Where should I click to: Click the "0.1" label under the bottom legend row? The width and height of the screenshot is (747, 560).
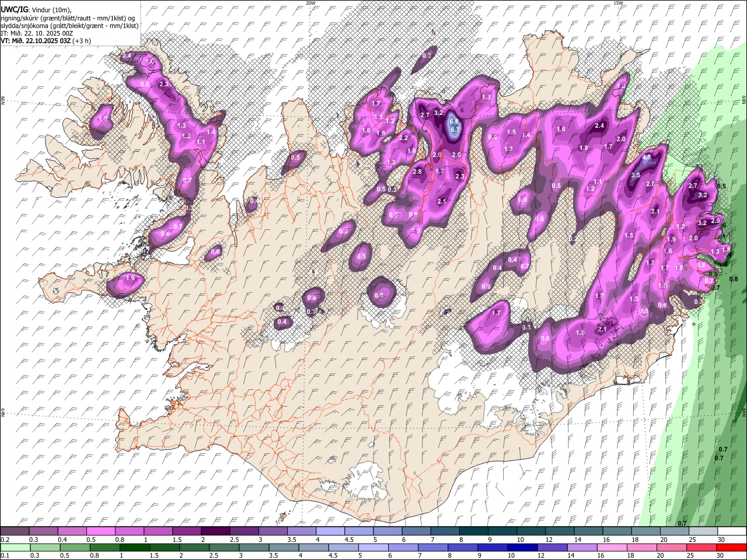(x=5, y=556)
